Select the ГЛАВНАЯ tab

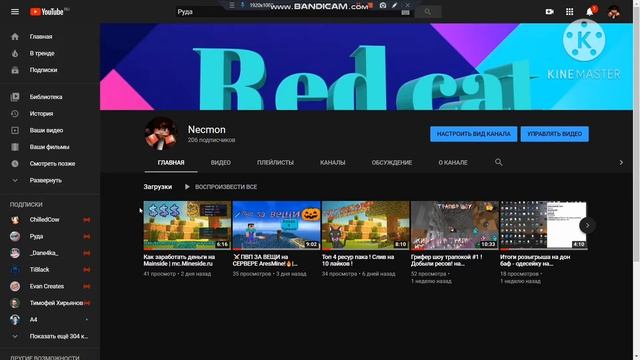(171, 162)
